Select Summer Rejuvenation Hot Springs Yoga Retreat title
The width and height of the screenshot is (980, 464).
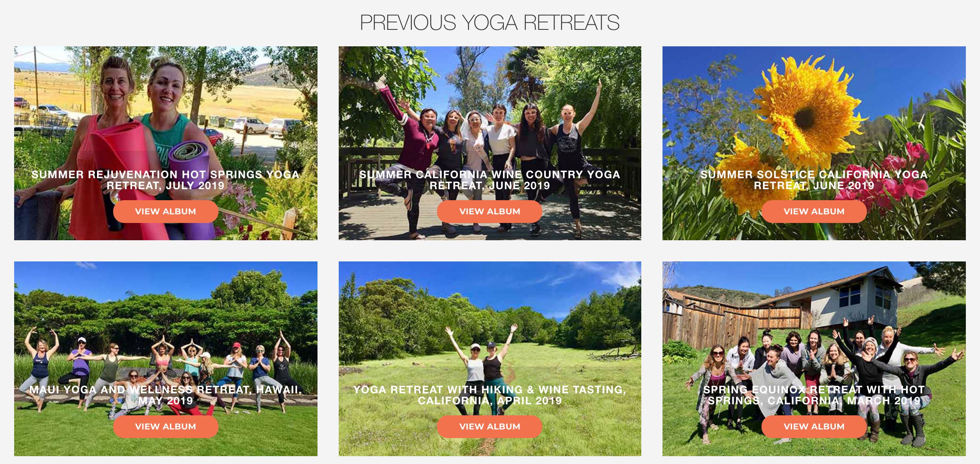tap(165, 180)
